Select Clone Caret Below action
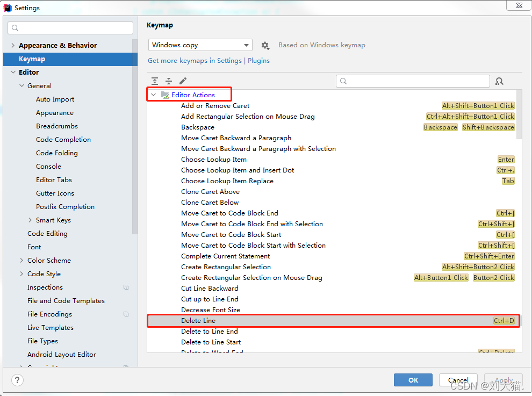 click(x=334, y=203)
